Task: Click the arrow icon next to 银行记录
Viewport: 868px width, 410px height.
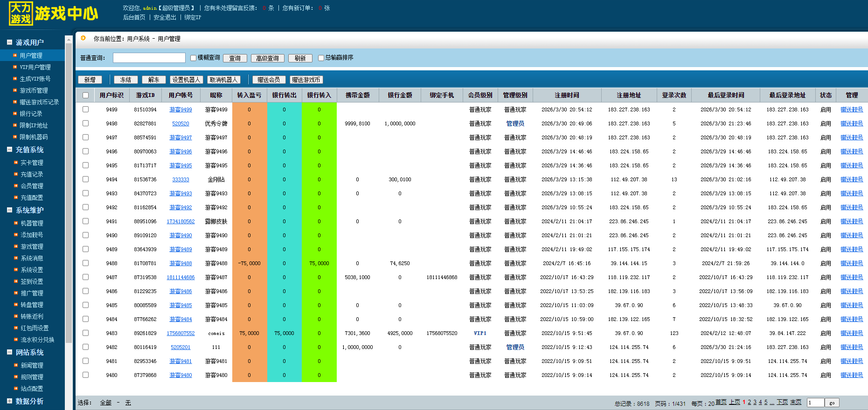Action: click(15, 114)
